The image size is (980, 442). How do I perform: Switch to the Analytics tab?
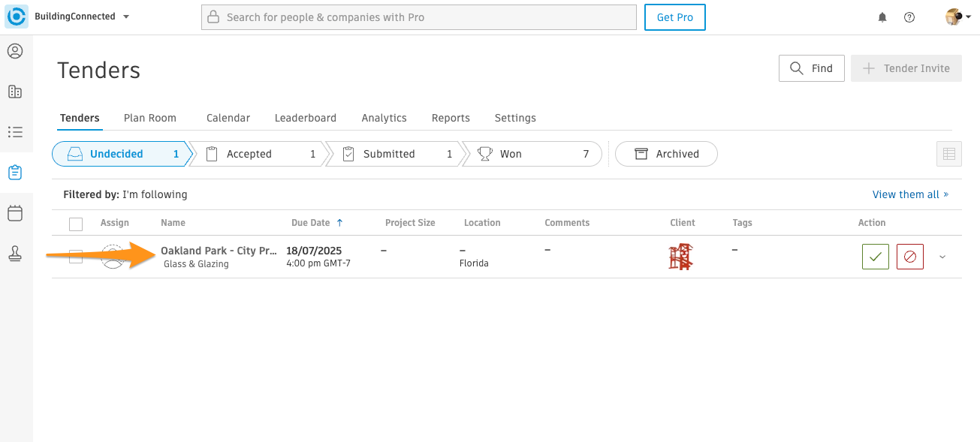[384, 118]
